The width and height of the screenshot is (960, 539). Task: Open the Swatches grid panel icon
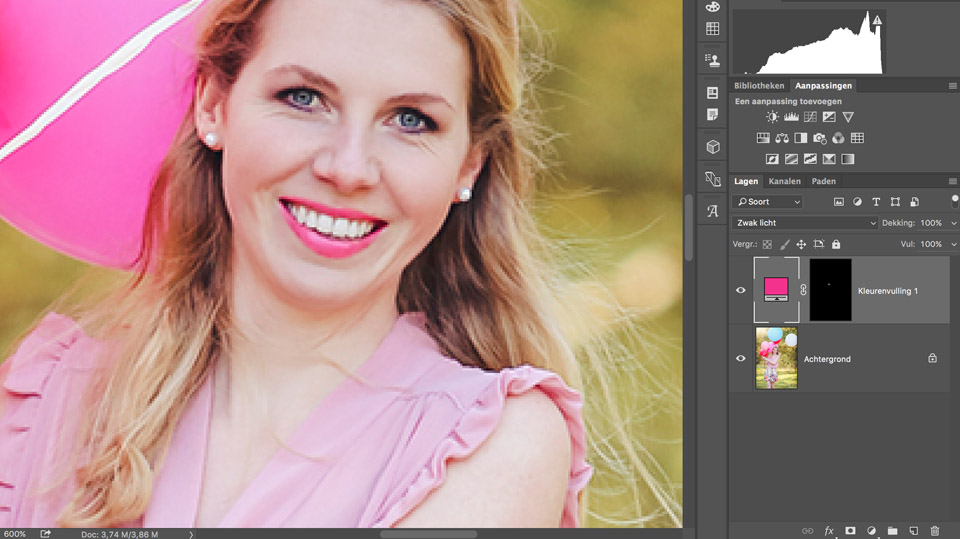point(713,29)
